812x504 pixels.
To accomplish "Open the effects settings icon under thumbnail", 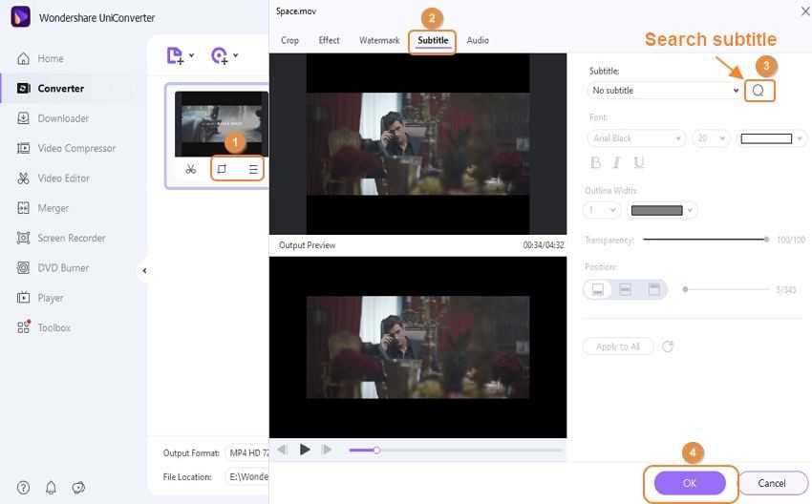I will (253, 170).
